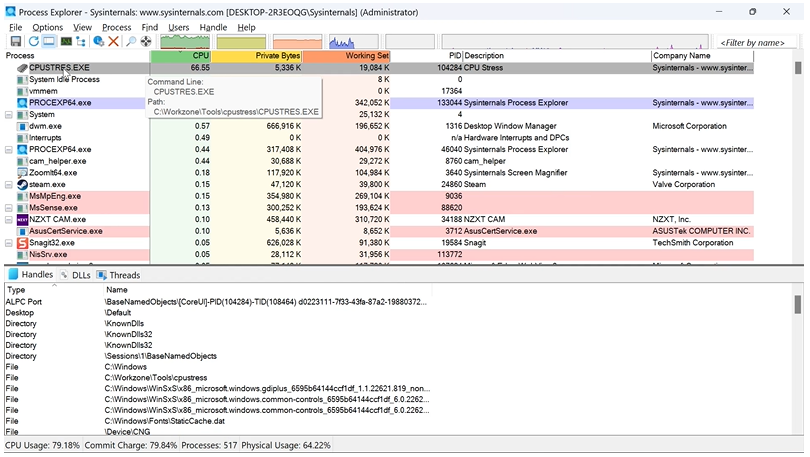
Task: Click the Find Window's Process crosshair icon
Action: 146,42
